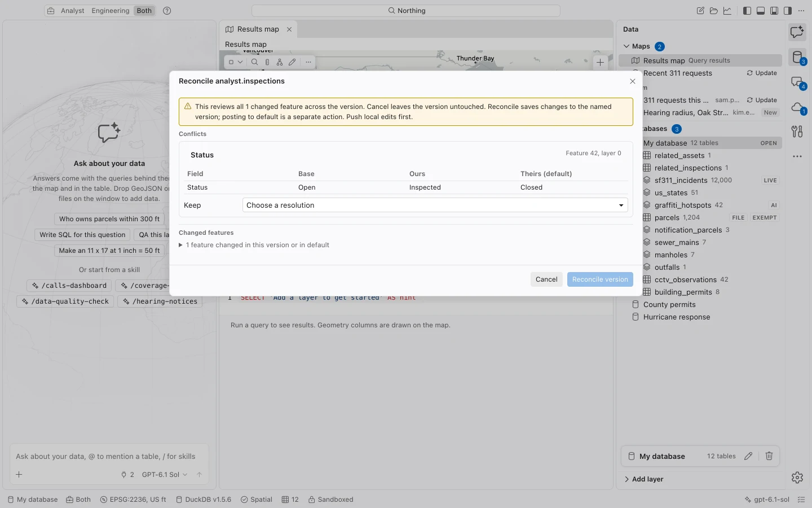Open the Choose a resolution dropdown
Screen dimensions: 812x508
click(x=435, y=205)
